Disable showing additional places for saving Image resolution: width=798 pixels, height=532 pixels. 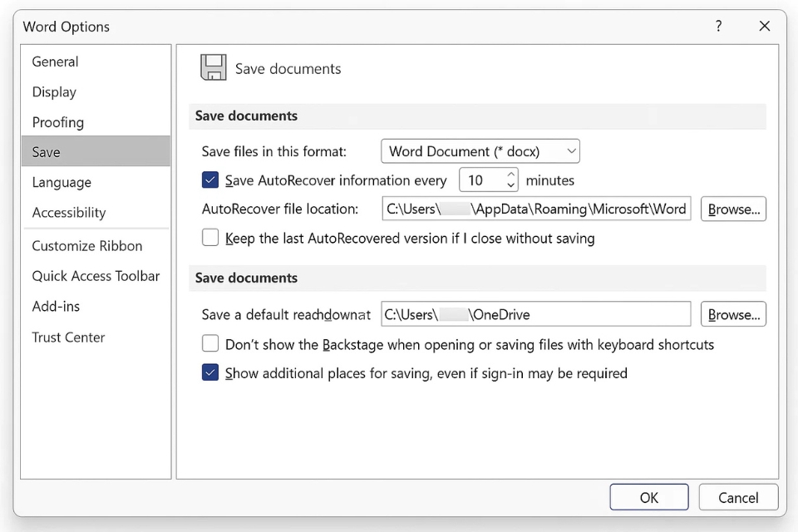click(210, 373)
